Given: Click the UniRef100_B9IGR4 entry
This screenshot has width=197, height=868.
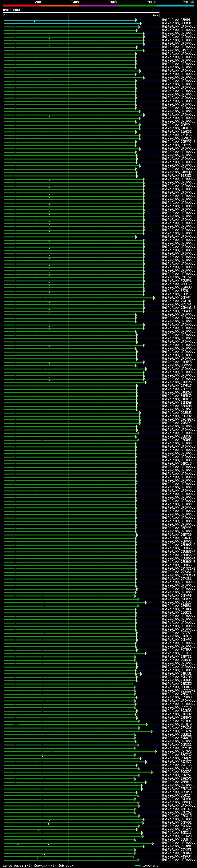Looking at the screenshot, I should click(177, 731).
